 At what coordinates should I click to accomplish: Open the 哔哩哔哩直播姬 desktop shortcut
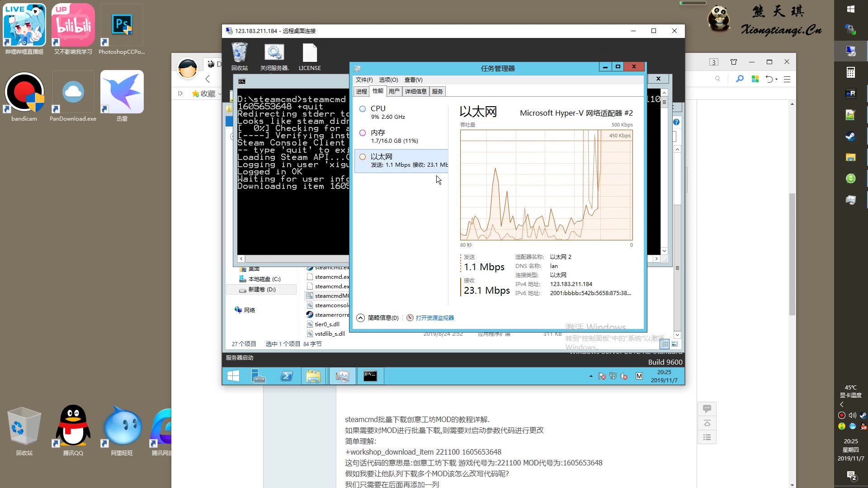[x=24, y=29]
